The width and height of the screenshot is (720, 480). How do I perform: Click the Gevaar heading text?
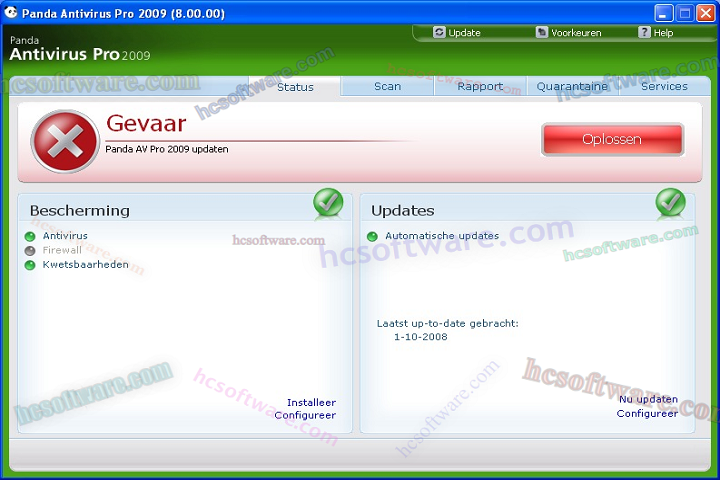coord(146,123)
